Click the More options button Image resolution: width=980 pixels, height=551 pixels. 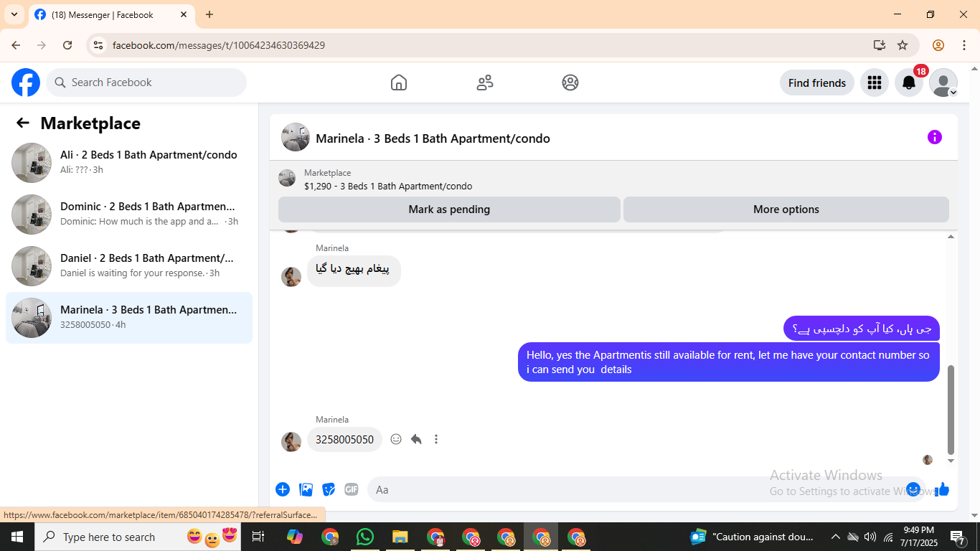pyautogui.click(x=786, y=209)
